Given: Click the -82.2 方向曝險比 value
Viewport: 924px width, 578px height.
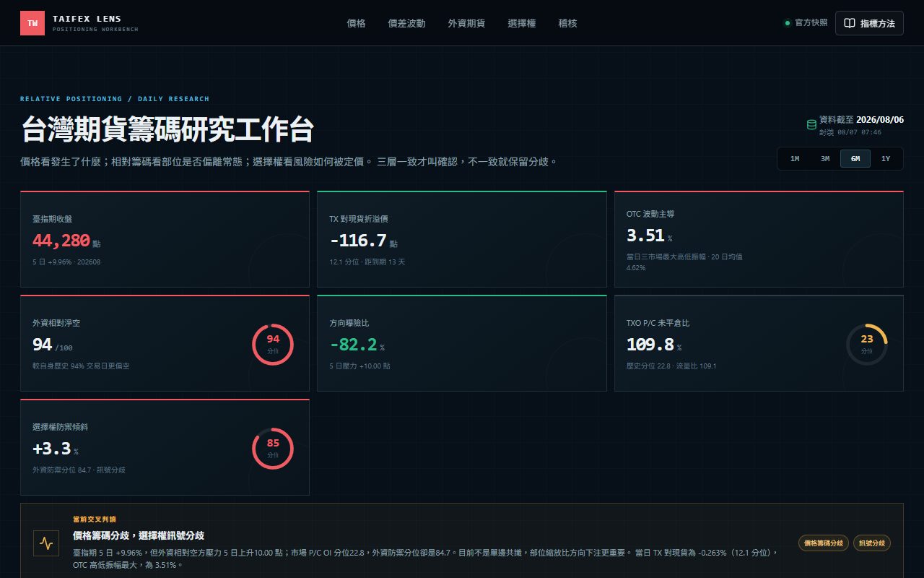Looking at the screenshot, I should point(354,345).
